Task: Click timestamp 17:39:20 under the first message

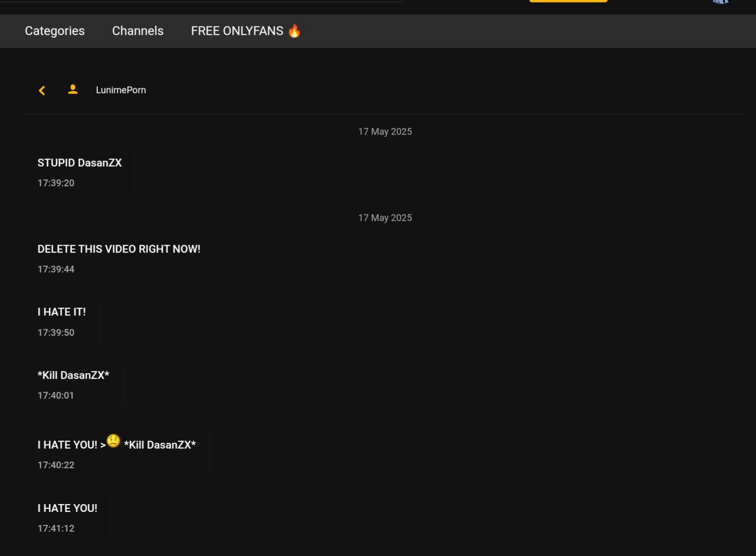Action: [56, 183]
